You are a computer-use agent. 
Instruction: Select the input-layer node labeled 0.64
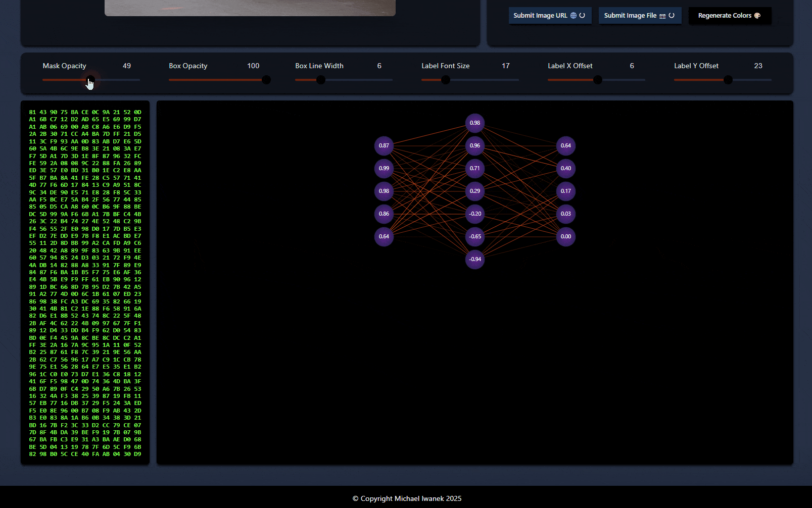pos(384,236)
